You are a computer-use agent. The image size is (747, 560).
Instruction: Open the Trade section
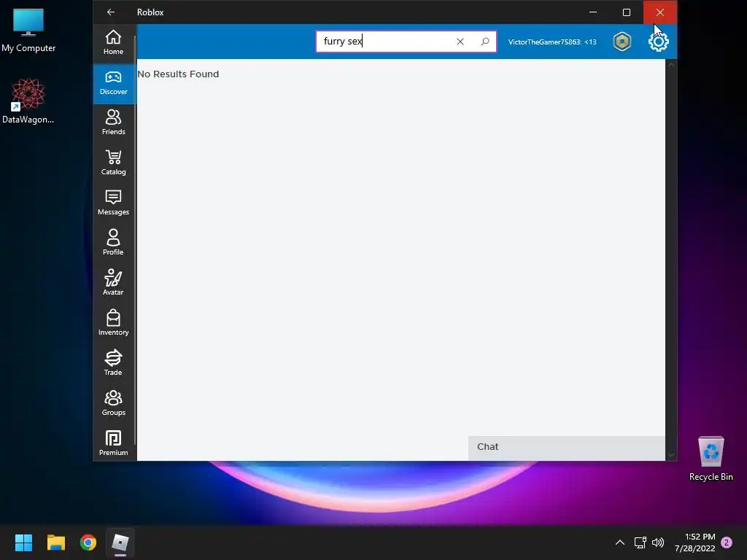113,363
